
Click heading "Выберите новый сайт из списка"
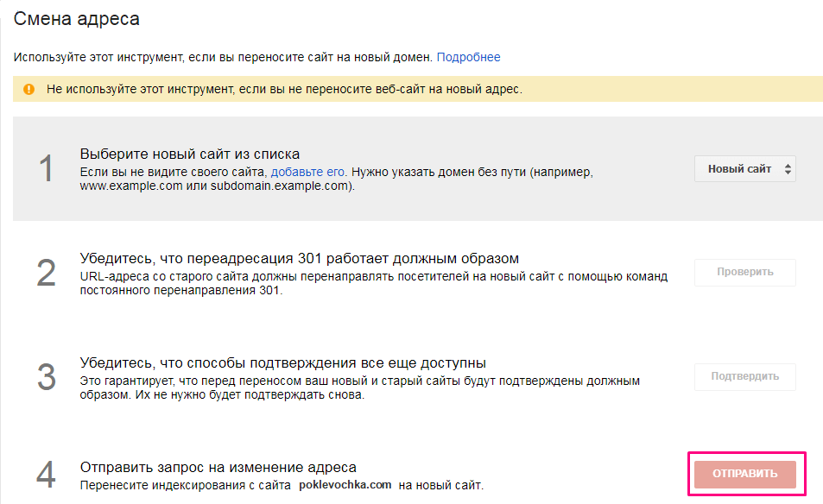[x=190, y=154]
